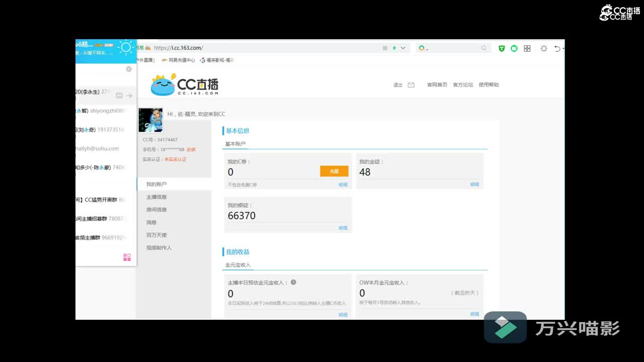Click the CC直播 logo on the page
Screen dimensions: 644x362
185,85
